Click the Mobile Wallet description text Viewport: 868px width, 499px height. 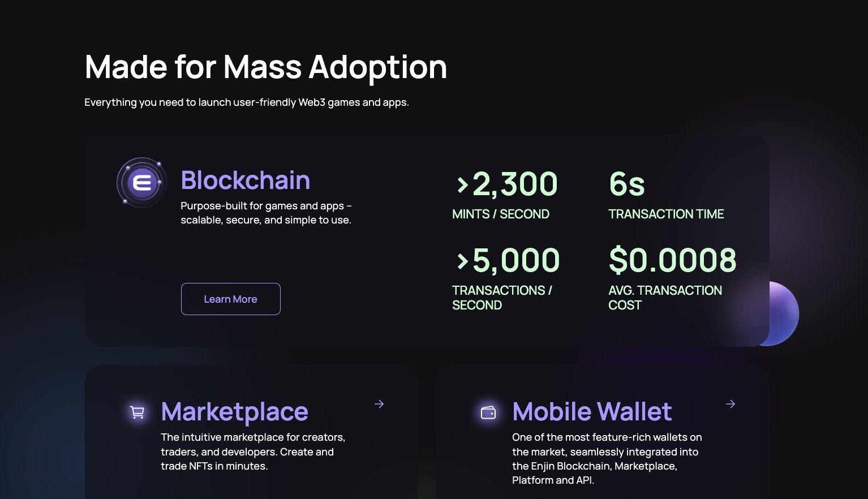pos(607,458)
